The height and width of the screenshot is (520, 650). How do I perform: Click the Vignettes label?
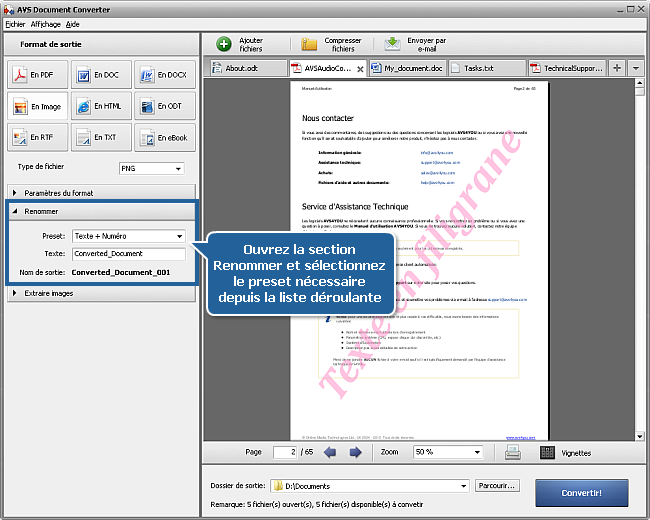576,453
